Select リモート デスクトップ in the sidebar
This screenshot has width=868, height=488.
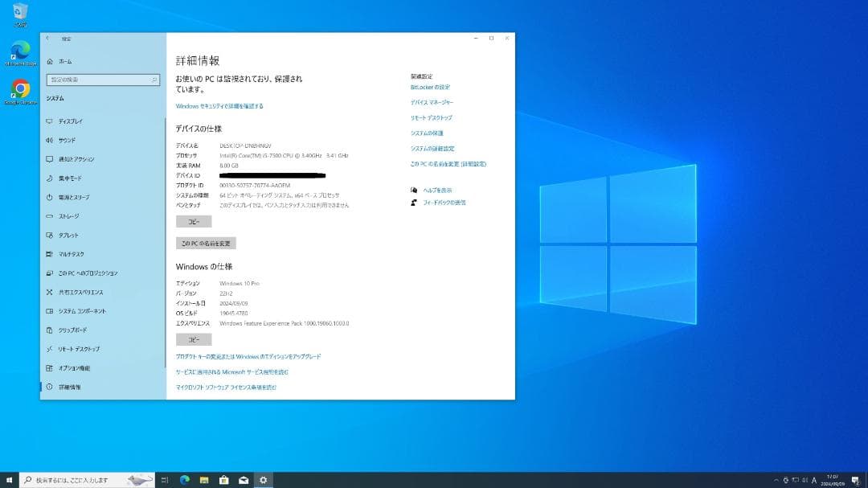(80, 349)
